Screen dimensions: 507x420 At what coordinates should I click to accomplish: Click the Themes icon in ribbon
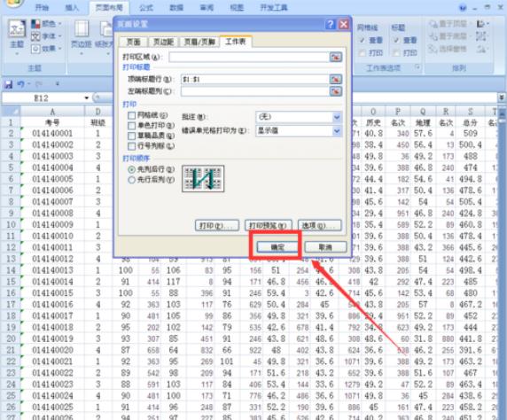[x=17, y=34]
